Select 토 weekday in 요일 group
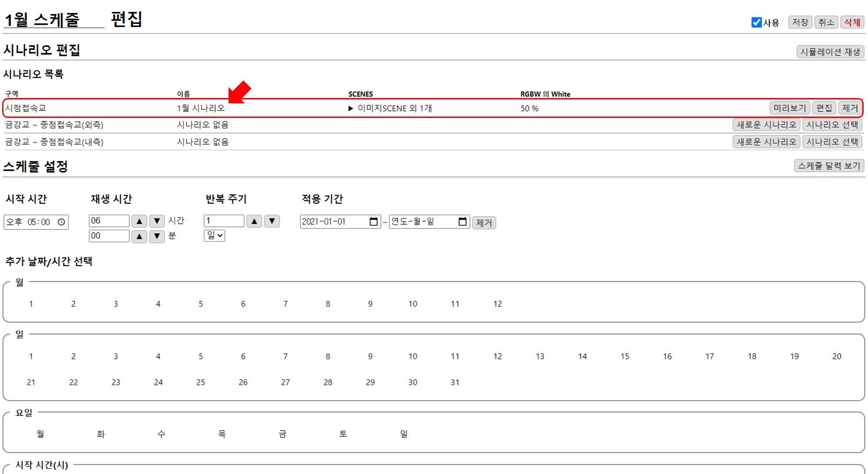868x474 pixels. point(343,434)
